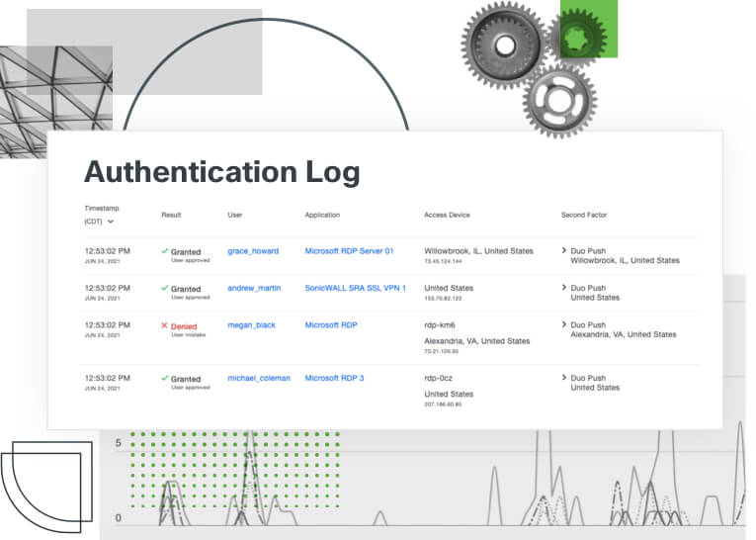
Task: Select Alexandria, VA access device location text
Action: tap(477, 341)
